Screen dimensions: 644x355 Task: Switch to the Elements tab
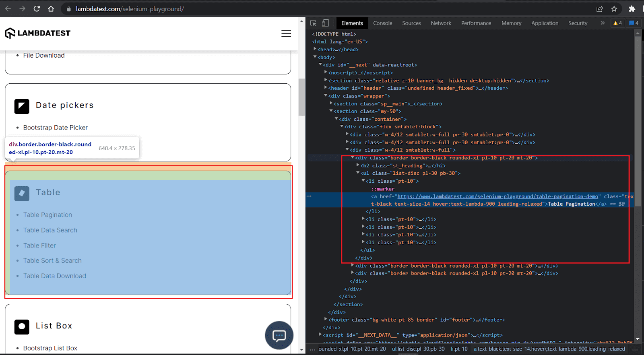[x=352, y=23]
